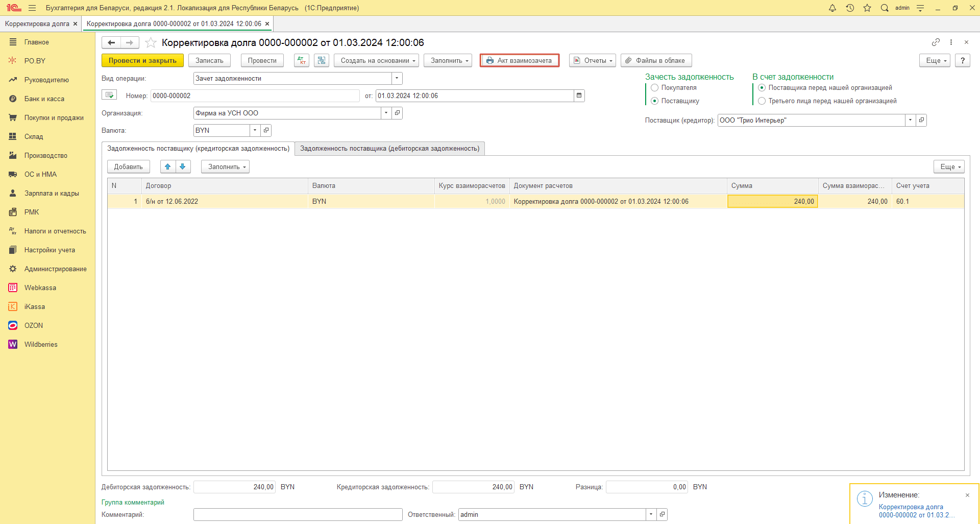980x524 pixels.
Task: Open OZON section
Action: 34,325
